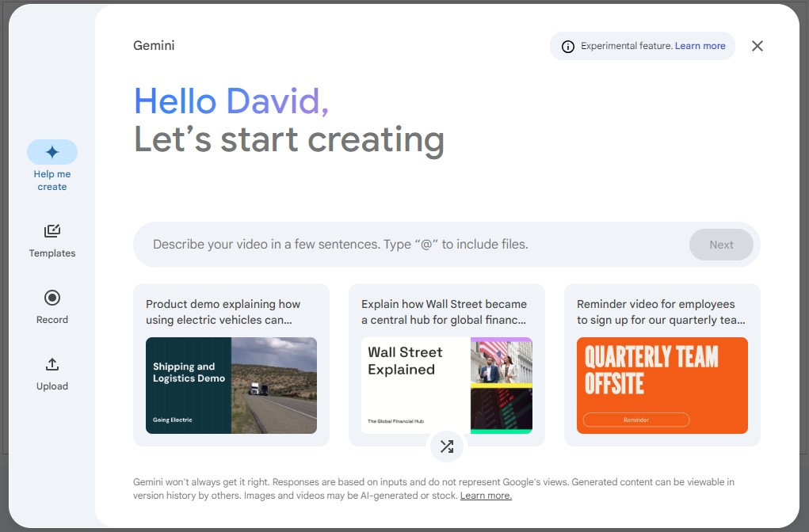Select the Wall Street Explained thumbnail
Image resolution: width=809 pixels, height=532 pixels.
[x=446, y=386]
